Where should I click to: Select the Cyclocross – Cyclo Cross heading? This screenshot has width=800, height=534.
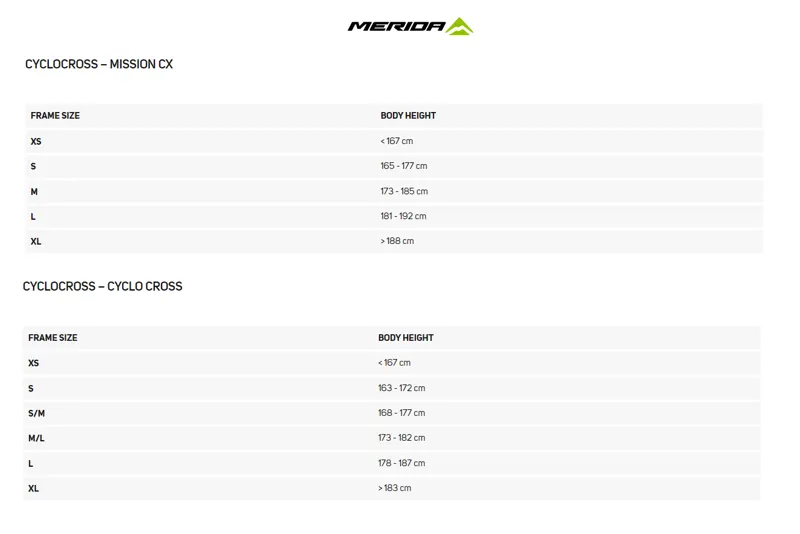(103, 286)
